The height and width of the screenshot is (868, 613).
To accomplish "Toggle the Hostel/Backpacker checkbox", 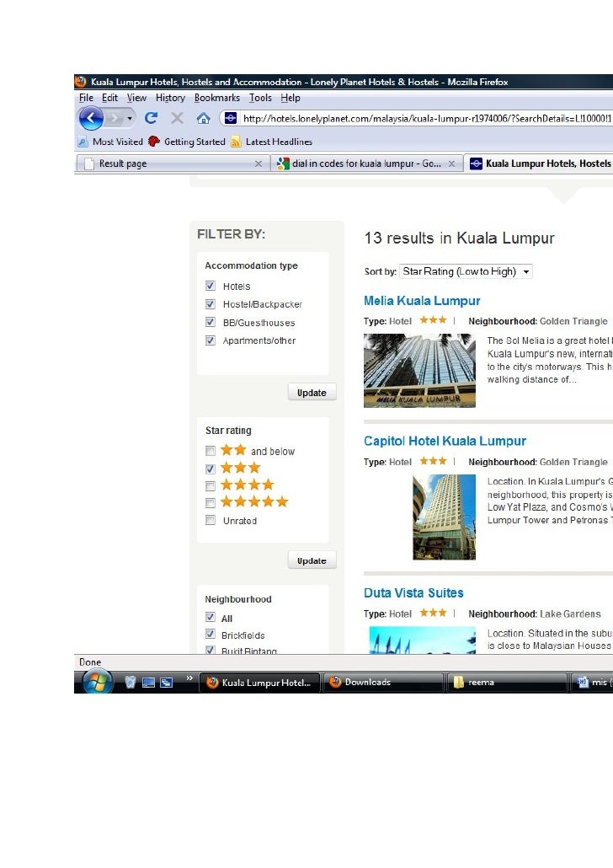I will [x=211, y=304].
